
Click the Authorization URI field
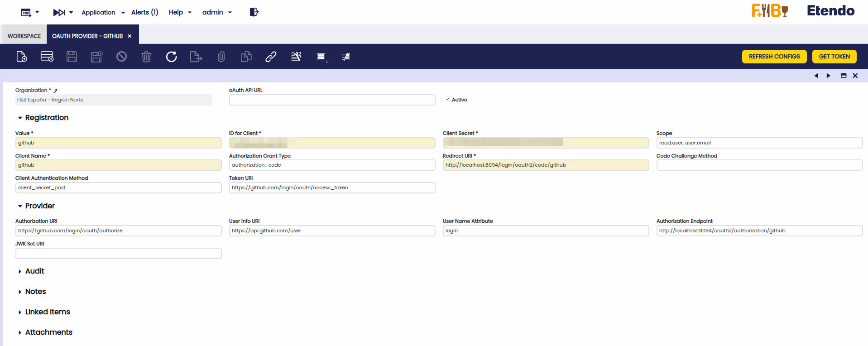119,231
